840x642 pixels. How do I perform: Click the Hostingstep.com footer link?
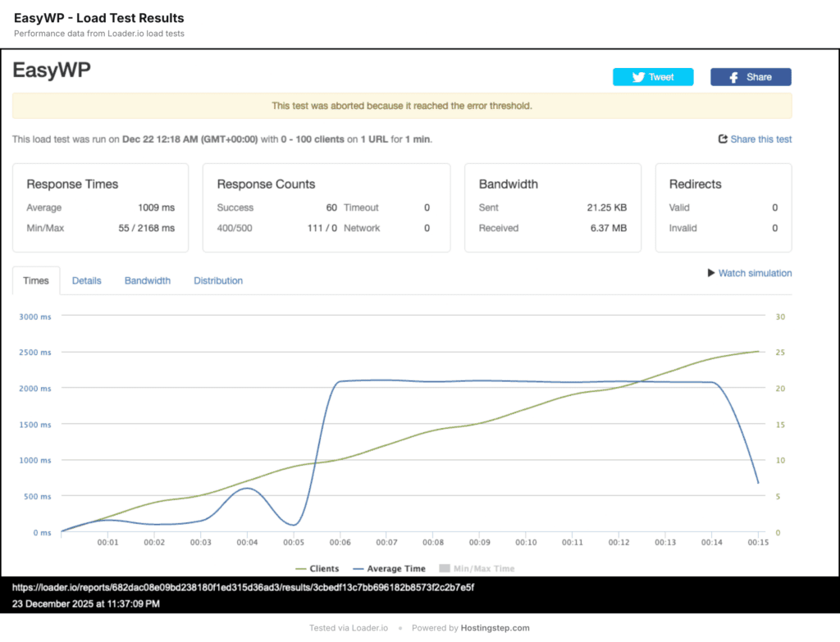coord(495,628)
